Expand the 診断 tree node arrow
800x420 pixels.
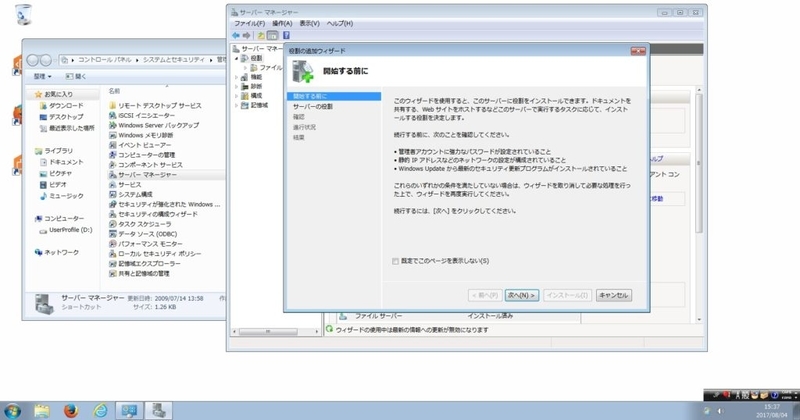(237, 87)
